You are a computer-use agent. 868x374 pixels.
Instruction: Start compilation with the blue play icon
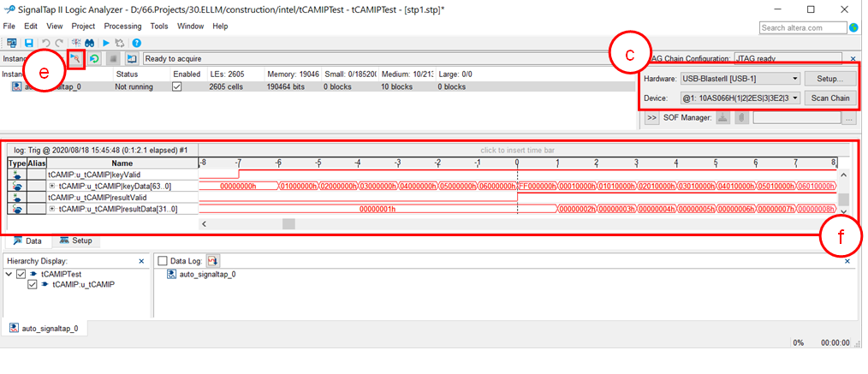click(x=105, y=43)
